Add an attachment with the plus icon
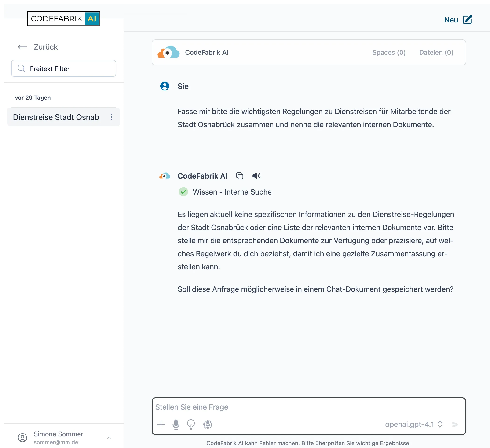The width and height of the screenshot is (490, 448). 161,424
